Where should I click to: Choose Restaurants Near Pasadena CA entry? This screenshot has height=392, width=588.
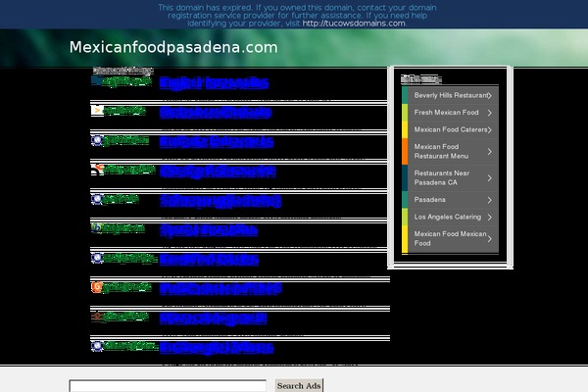click(x=446, y=177)
